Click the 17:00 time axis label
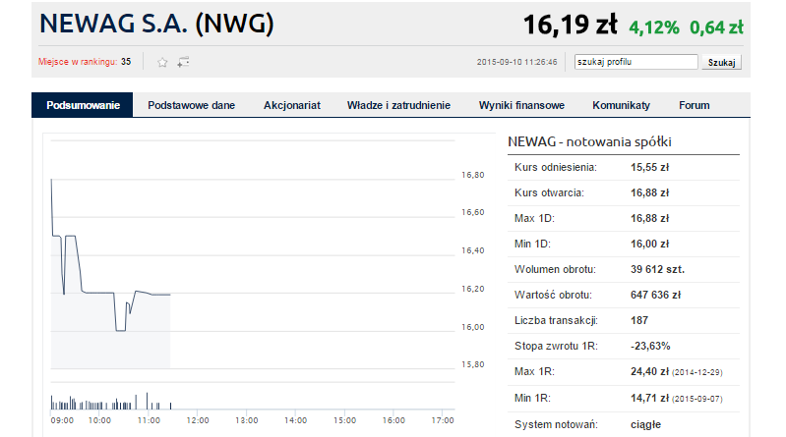The image size is (786, 437). tap(443, 420)
